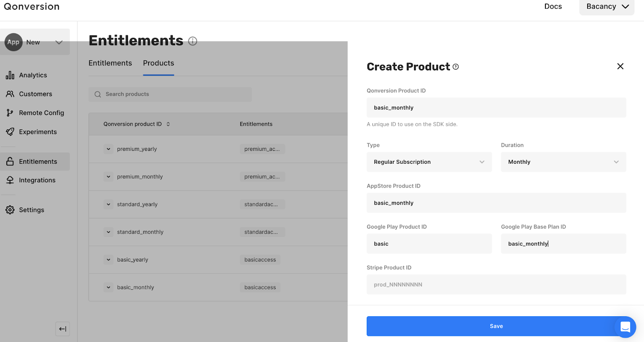This screenshot has height=342, width=644.
Task: Click the Qonversion Product ID field
Action: pyautogui.click(x=496, y=107)
